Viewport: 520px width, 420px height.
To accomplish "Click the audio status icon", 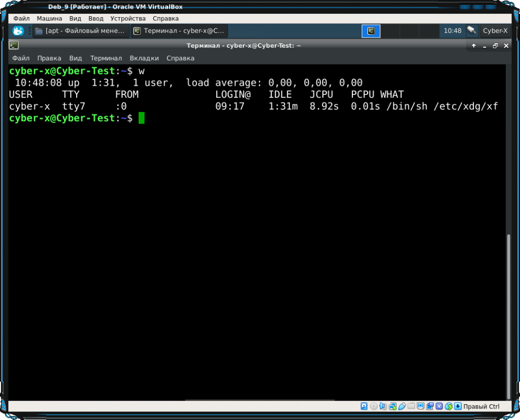I will click(383, 406).
